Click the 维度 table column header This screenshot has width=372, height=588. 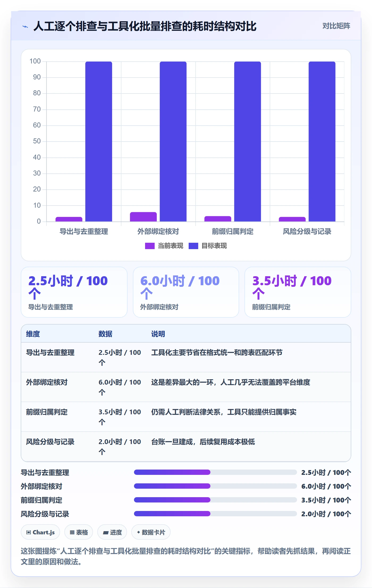33,334
